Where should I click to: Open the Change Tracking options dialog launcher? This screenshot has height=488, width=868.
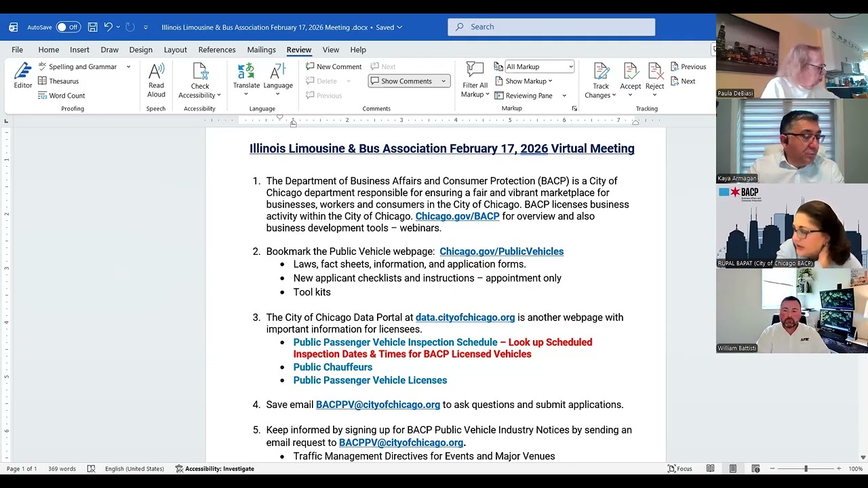(x=574, y=108)
